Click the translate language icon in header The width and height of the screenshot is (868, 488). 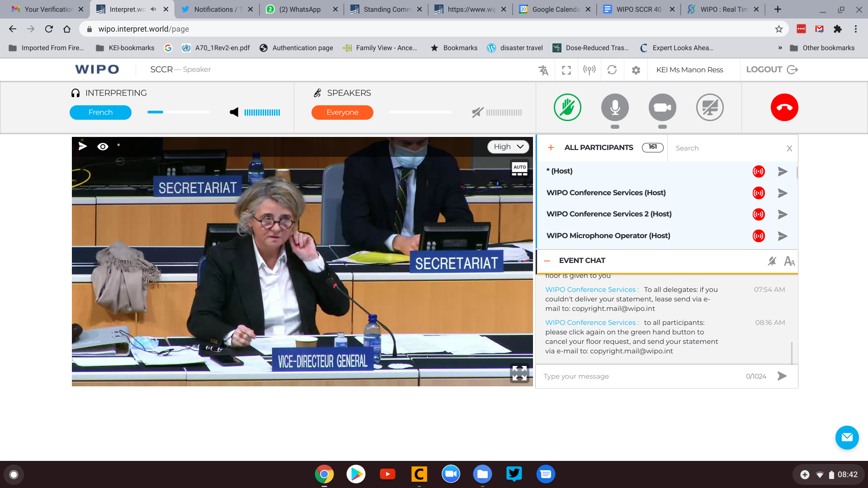pos(543,70)
